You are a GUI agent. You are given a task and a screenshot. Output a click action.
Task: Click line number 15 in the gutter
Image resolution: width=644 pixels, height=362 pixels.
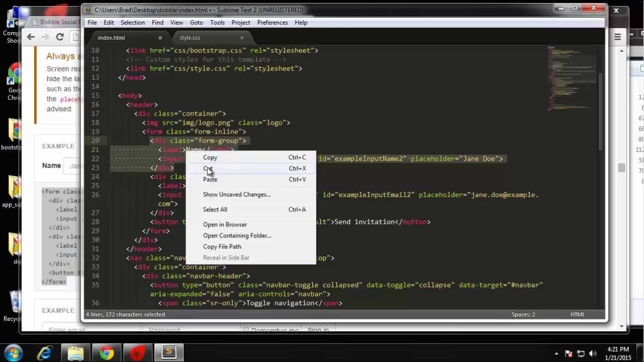[x=95, y=96]
